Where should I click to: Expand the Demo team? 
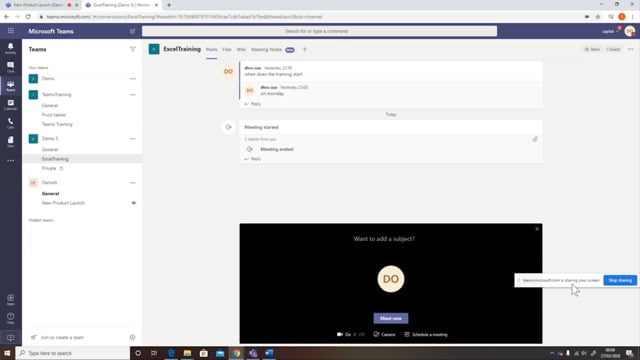pyautogui.click(x=48, y=78)
